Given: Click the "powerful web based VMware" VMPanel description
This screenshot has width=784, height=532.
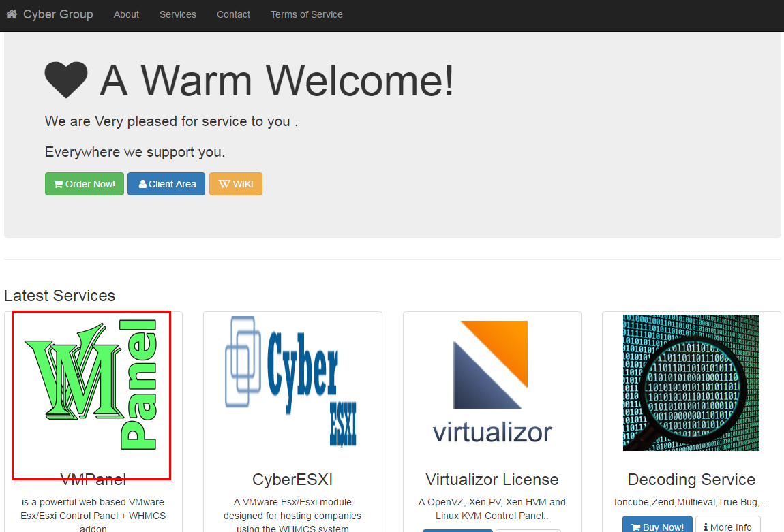Looking at the screenshot, I should pyautogui.click(x=93, y=515).
